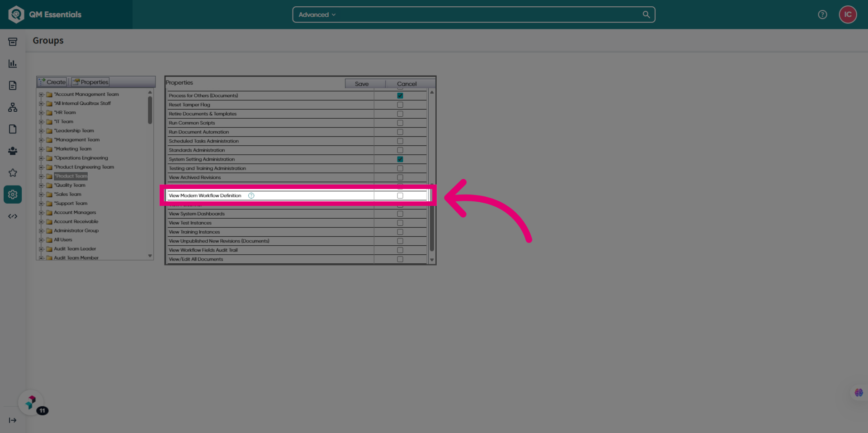
Task: Open the code brackets sidebar icon
Action: tap(13, 216)
